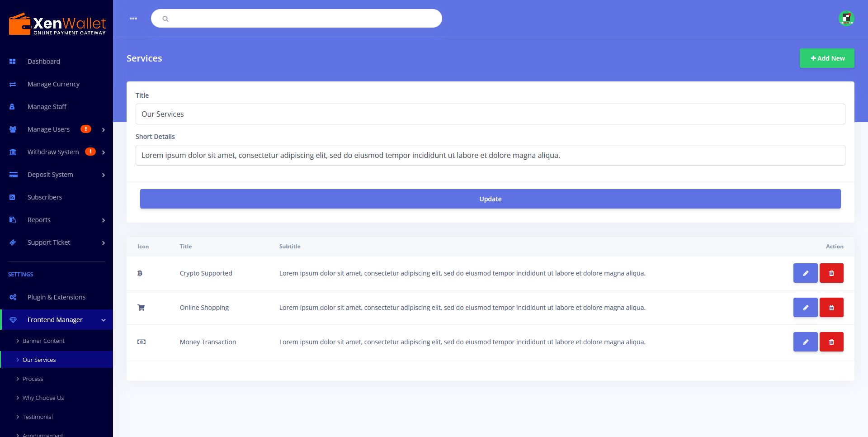The image size is (868, 437).
Task: Click the Withdraw System bank icon
Action: pos(13,152)
